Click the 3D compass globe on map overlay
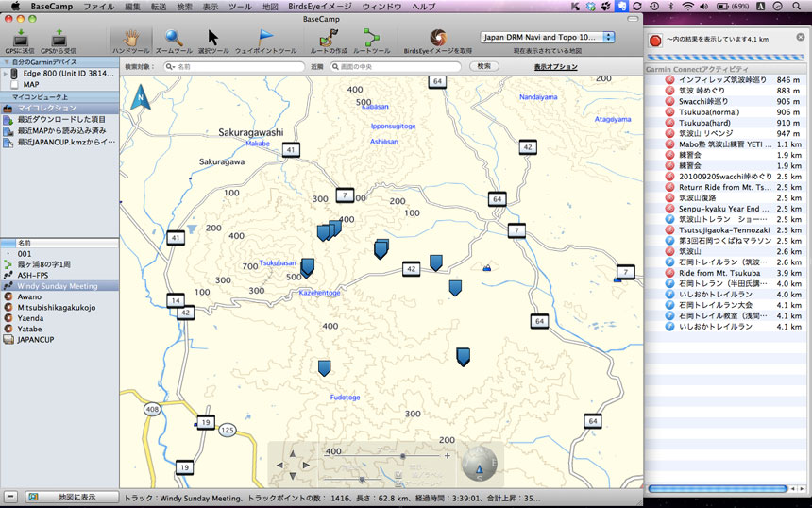This screenshot has height=508, width=812. 479,464
